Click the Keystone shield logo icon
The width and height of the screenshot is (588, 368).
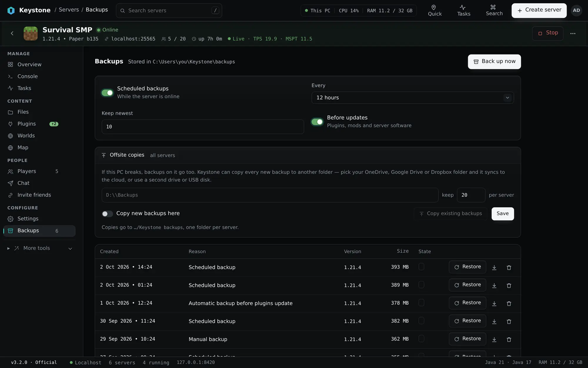[x=11, y=10]
